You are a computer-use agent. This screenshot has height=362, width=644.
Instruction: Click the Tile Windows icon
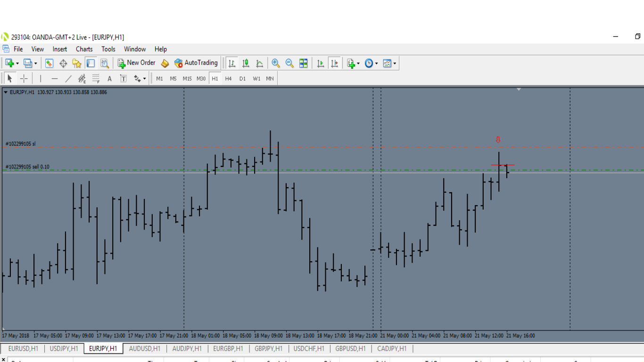304,63
